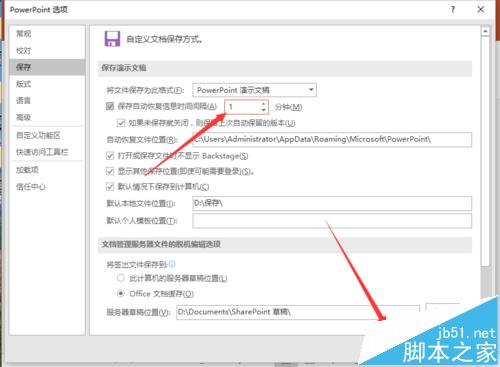Screen dimensions: 500x367
Task: Toggle 如果未保存就关闭 keep last version checkbox
Action: (x=121, y=123)
